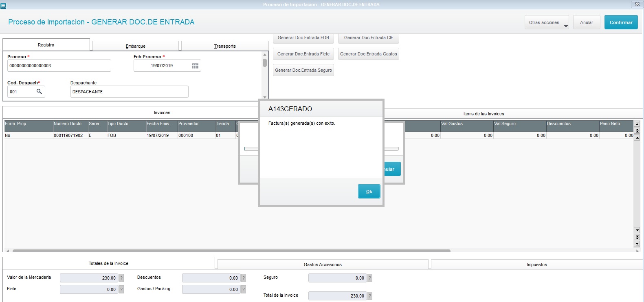
Task: Open the Transporte tab
Action: click(225, 46)
